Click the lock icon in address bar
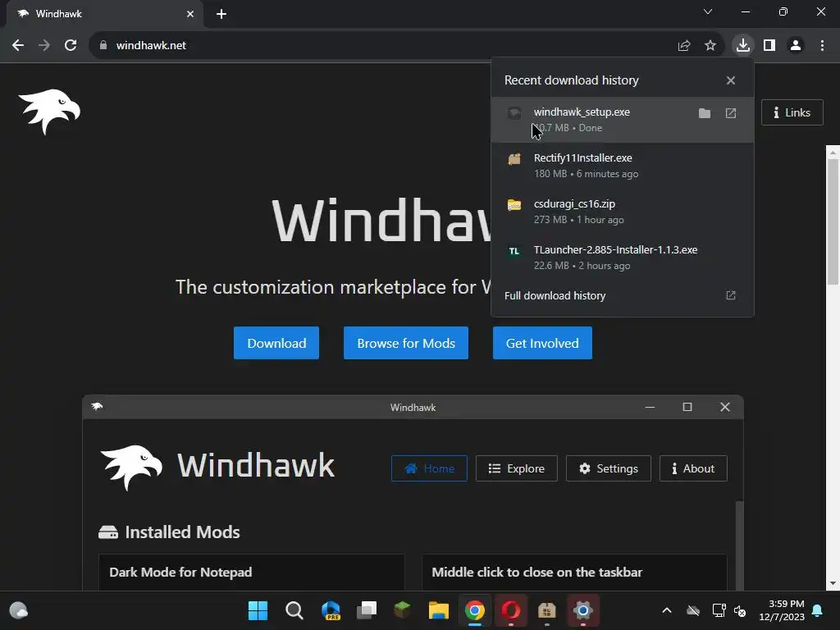Screen dimensions: 840x630 (103, 46)
